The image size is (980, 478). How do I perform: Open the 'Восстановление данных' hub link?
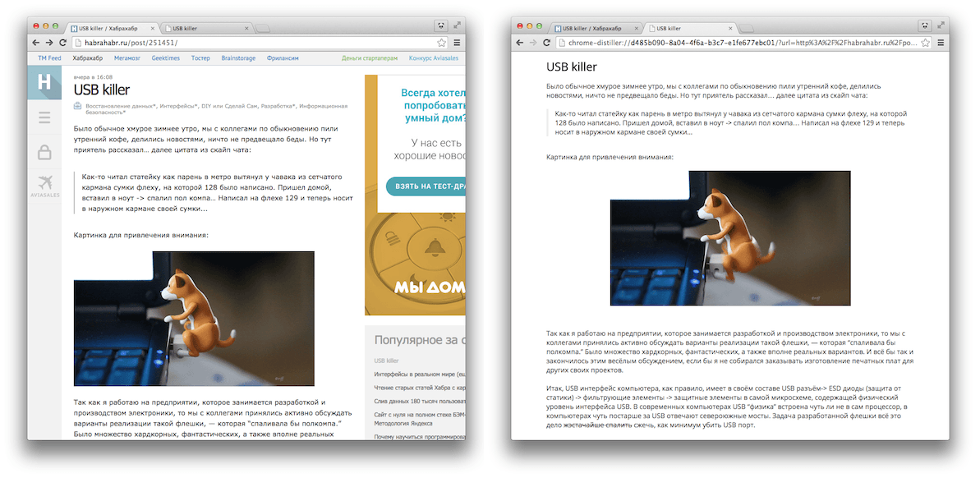(122, 106)
